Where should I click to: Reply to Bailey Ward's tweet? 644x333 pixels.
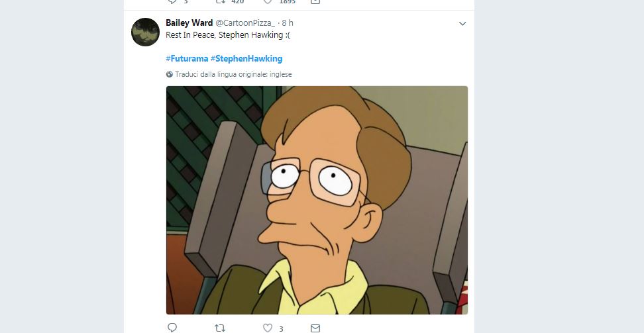[x=172, y=328]
